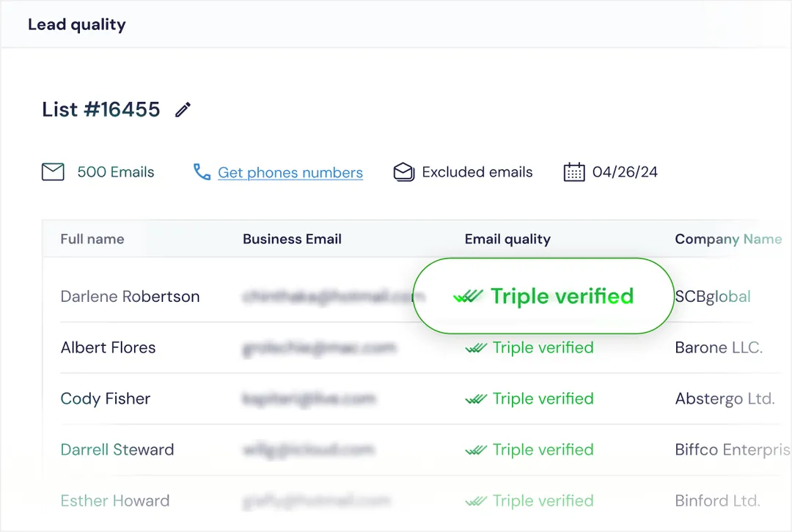Screen dimensions: 792x532
Task: Click the Barone LLC. company cell
Action: [x=719, y=347]
